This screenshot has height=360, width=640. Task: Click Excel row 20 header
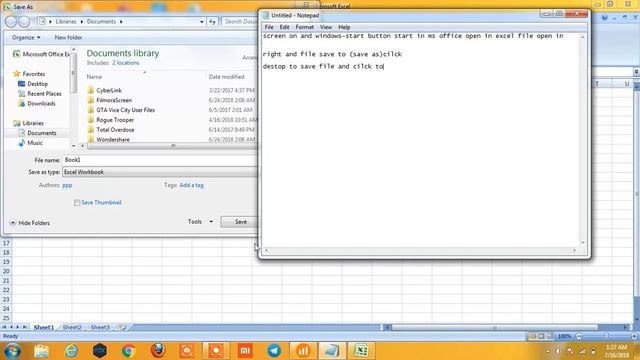6,271
